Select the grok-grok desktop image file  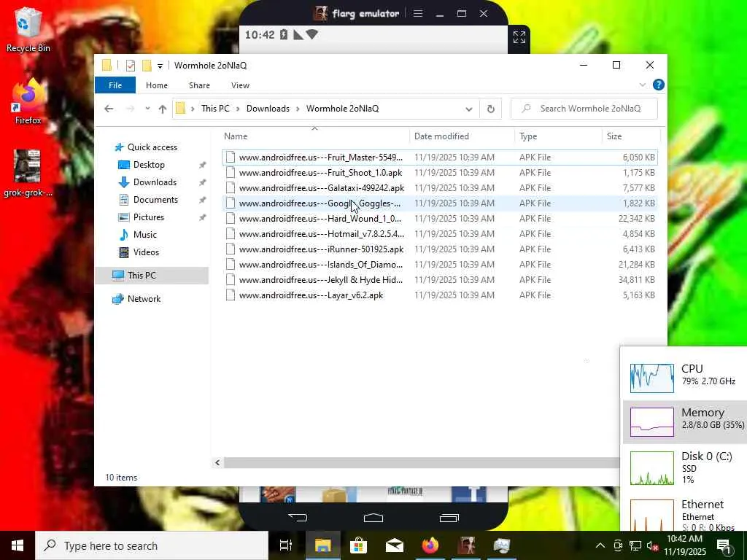click(28, 174)
